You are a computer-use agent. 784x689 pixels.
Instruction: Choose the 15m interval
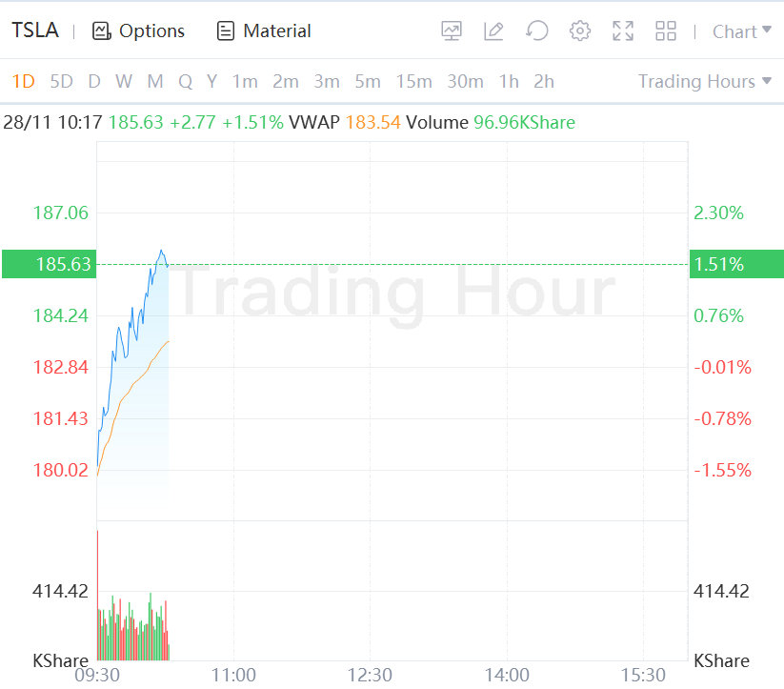(x=413, y=81)
